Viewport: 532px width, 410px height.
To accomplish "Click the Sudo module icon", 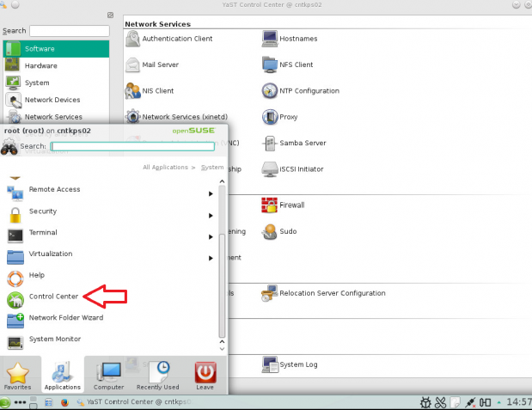I will pyautogui.click(x=270, y=231).
